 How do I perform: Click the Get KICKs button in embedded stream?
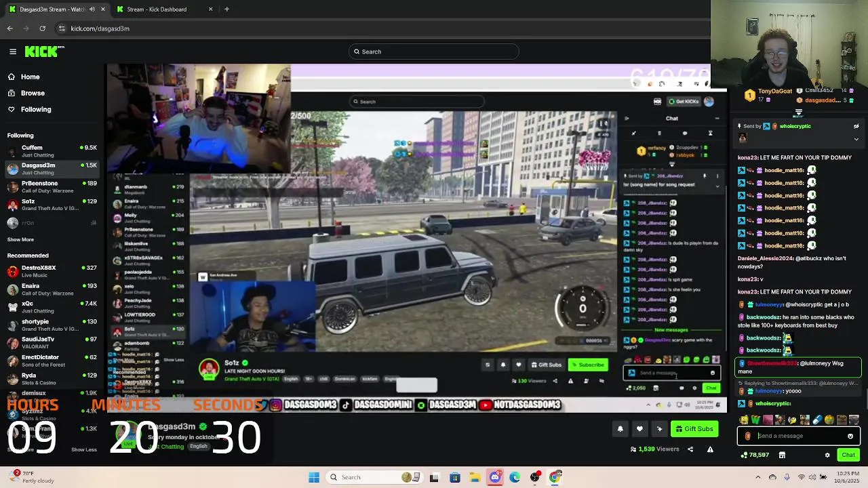(684, 102)
